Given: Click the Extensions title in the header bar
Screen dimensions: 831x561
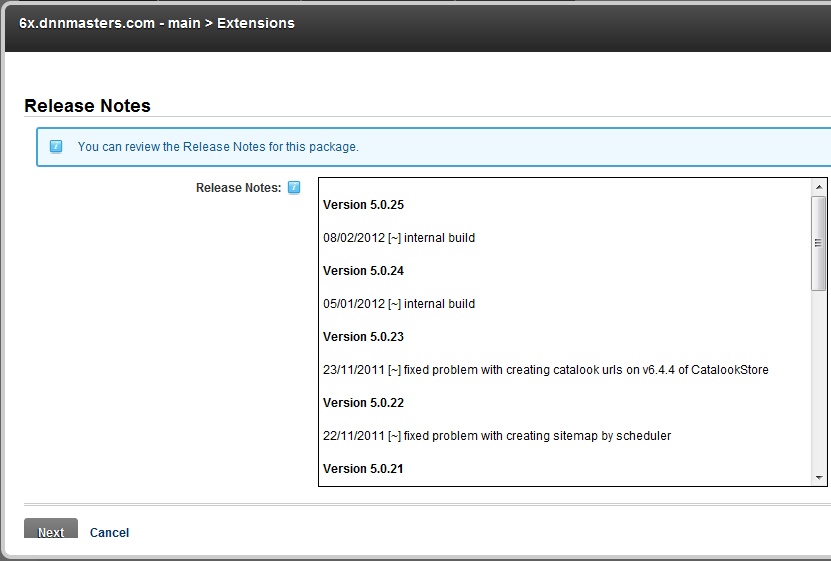Looking at the screenshot, I should [x=256, y=23].
